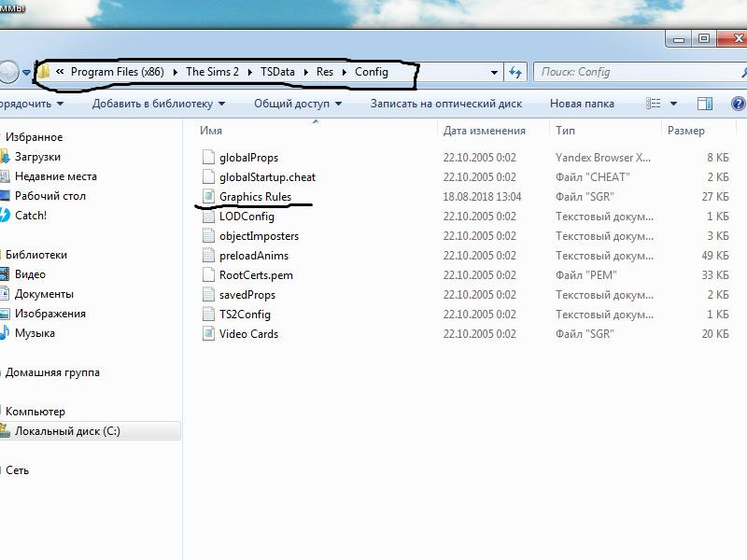
Task: Open the Общий доступ menu
Action: pos(298,104)
